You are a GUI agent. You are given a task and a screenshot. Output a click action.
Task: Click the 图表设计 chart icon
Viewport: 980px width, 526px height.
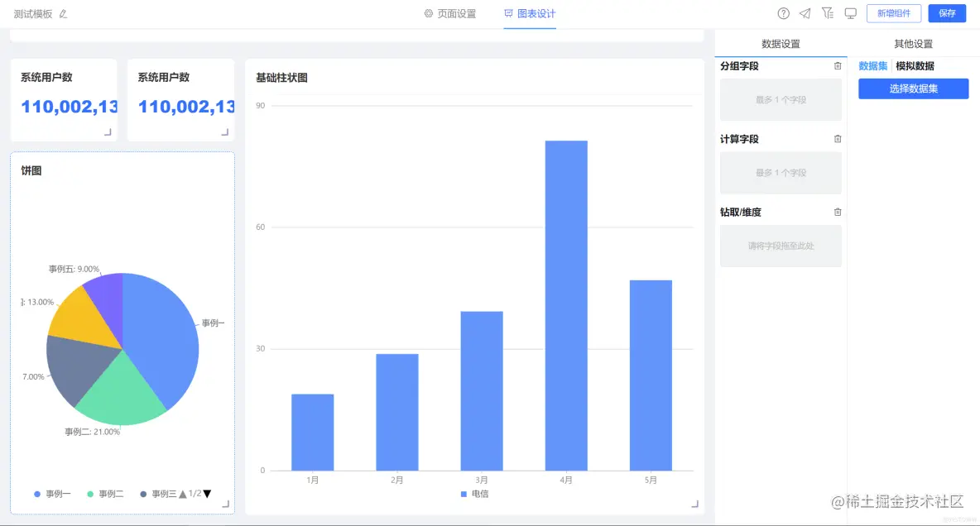click(x=508, y=13)
